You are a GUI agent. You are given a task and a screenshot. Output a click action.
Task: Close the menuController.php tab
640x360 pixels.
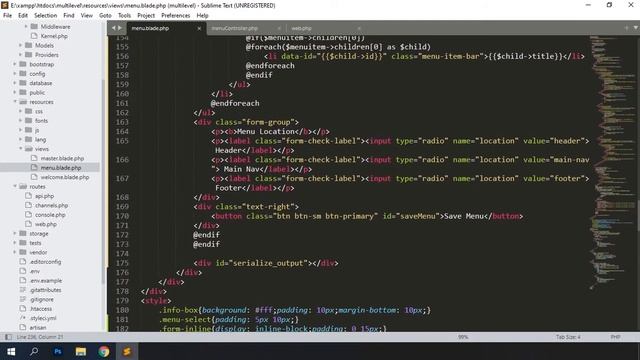[279, 29]
